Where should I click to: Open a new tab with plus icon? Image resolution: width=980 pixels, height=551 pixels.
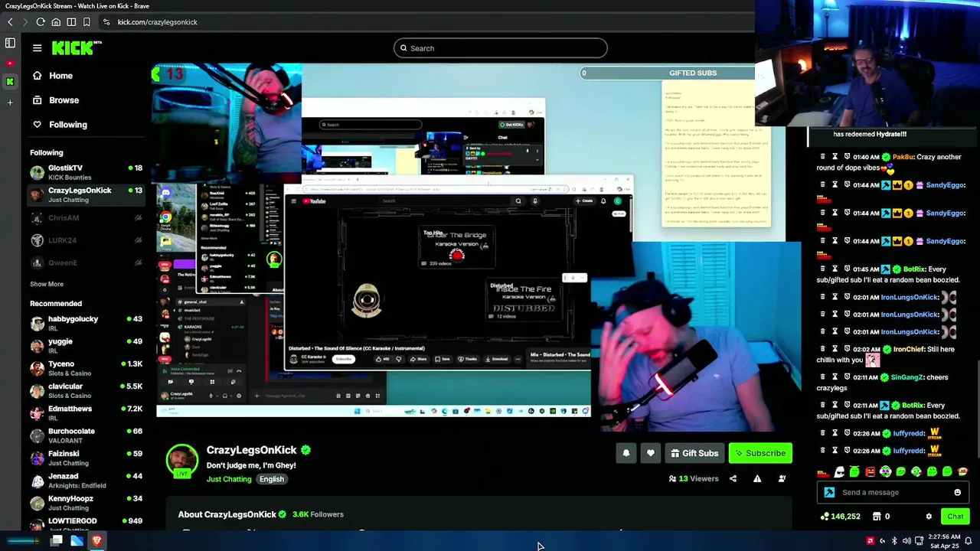click(x=10, y=102)
